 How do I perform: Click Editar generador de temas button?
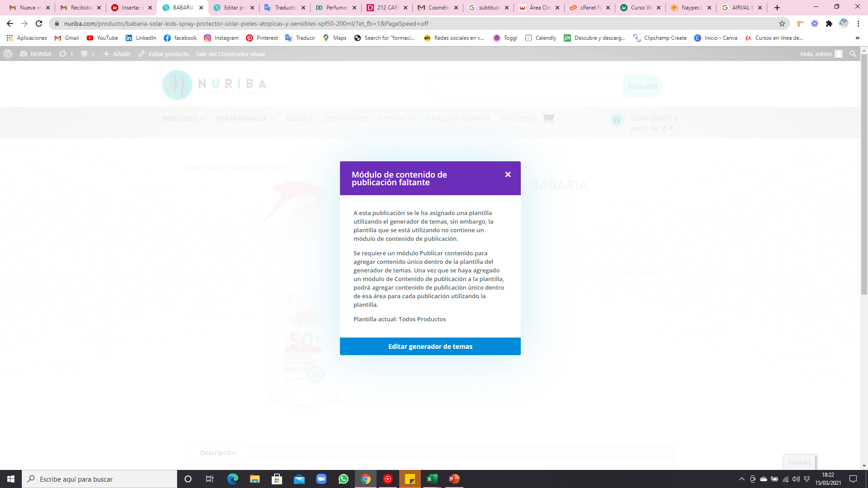point(430,347)
